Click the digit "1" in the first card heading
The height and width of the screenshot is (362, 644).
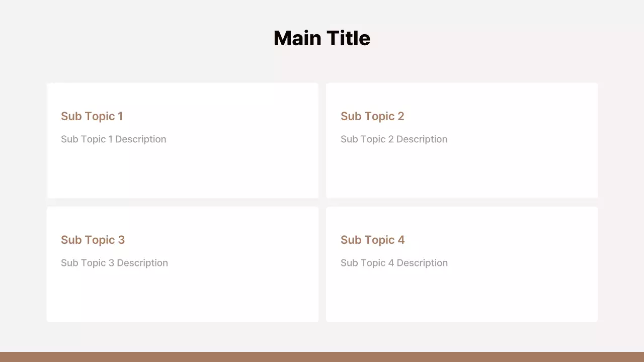tap(120, 116)
